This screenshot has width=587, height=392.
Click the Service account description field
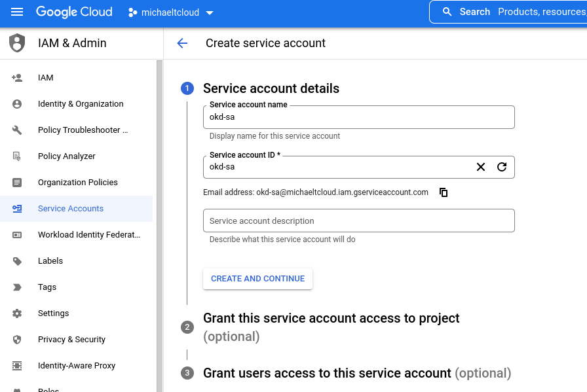359,221
